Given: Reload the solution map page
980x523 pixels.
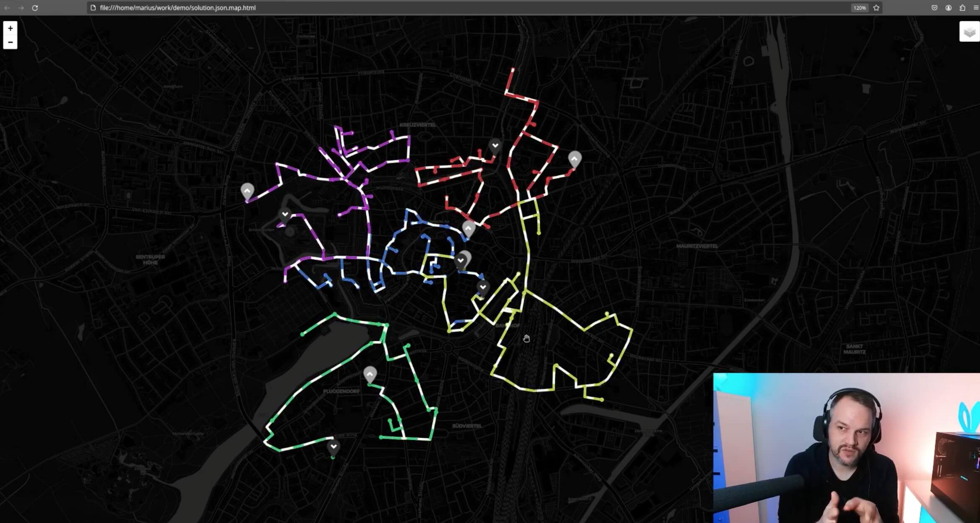Looking at the screenshot, I should point(35,8).
